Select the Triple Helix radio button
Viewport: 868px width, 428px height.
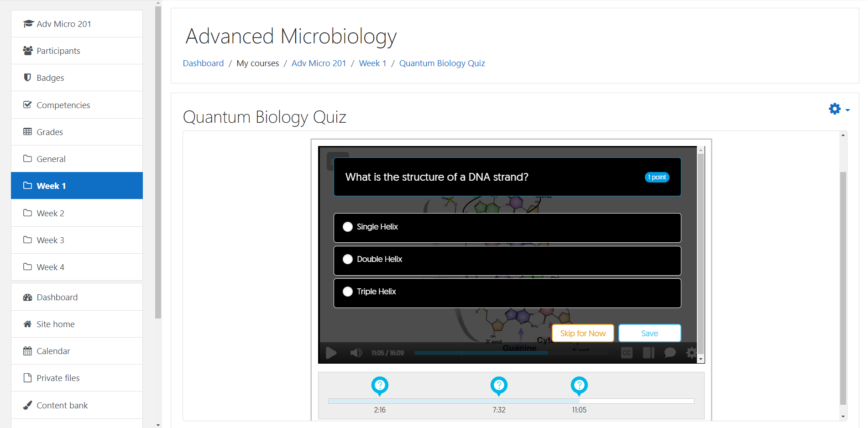[348, 292]
